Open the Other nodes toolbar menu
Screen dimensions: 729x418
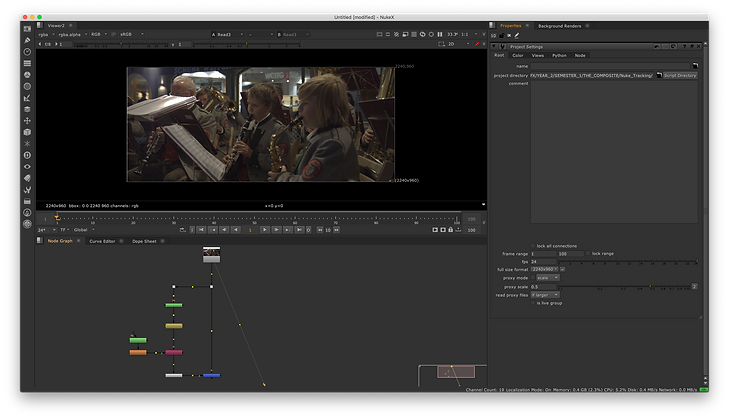pyautogui.click(x=27, y=201)
